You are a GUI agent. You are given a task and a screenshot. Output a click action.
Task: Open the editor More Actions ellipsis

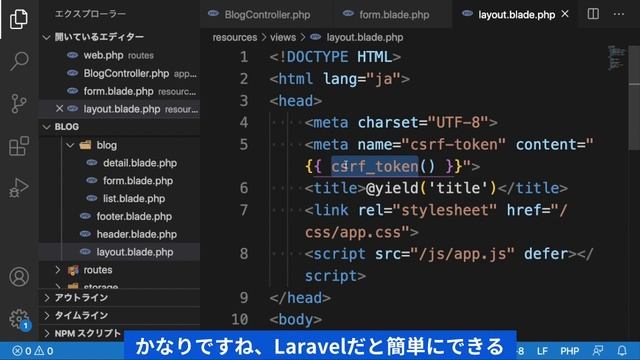tap(619, 14)
